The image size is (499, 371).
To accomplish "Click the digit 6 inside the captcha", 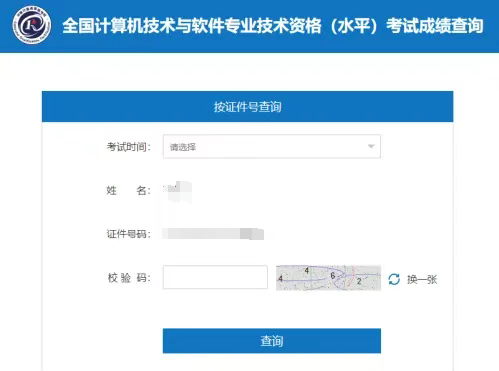I will coord(332,276).
